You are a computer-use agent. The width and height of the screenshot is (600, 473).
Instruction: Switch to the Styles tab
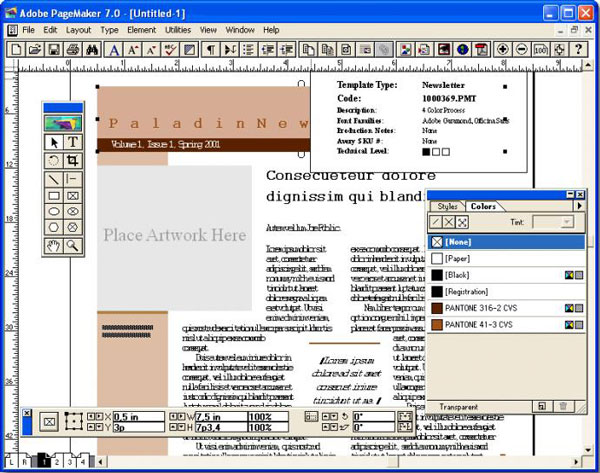click(x=447, y=206)
